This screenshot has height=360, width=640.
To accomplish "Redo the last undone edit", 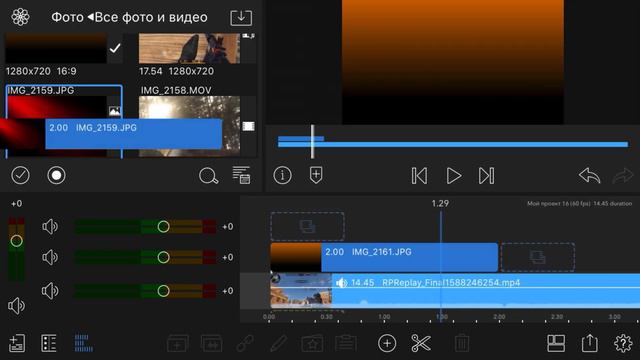I will (x=623, y=176).
